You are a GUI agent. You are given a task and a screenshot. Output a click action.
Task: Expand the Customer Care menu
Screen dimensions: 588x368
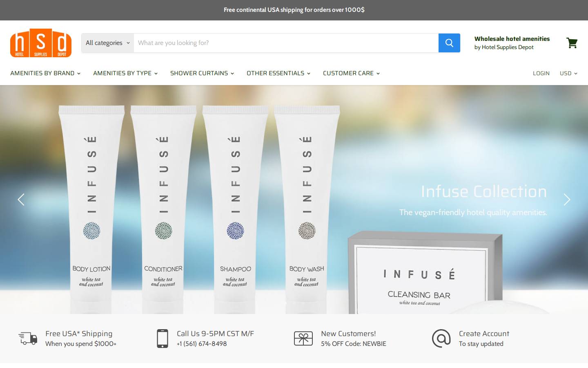[x=352, y=73]
